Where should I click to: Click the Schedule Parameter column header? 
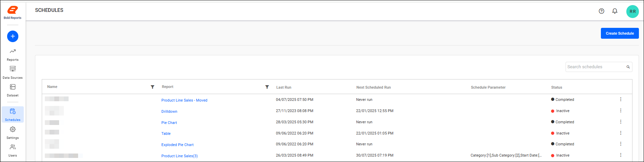pos(488,87)
